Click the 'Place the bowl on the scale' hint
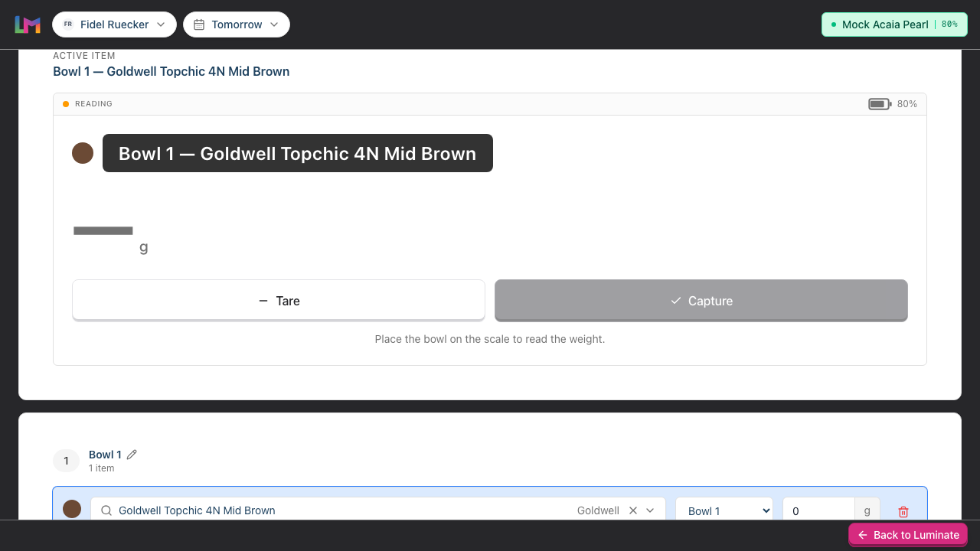The image size is (980, 551). coord(490,339)
